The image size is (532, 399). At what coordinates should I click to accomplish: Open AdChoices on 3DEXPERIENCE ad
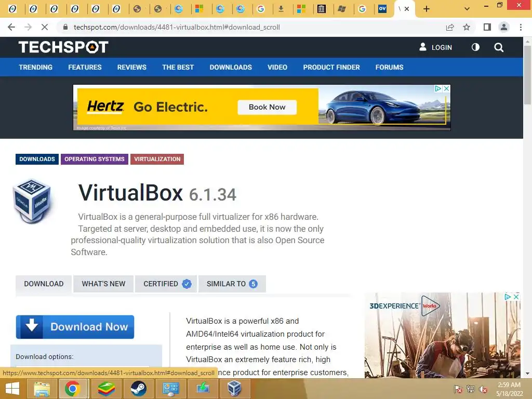(508, 297)
